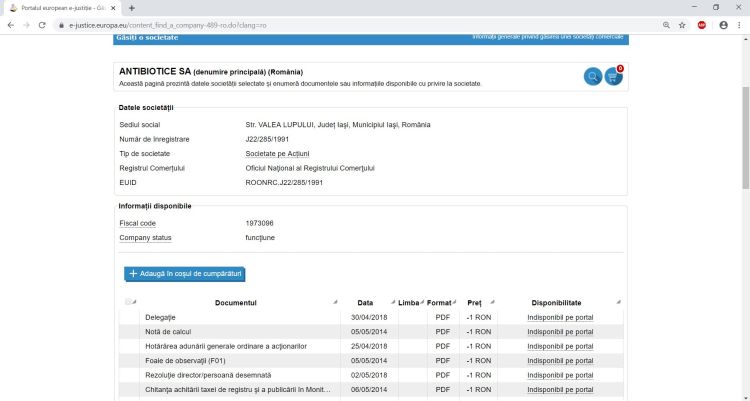Tick the select-all checkbox in table header

coord(128,302)
